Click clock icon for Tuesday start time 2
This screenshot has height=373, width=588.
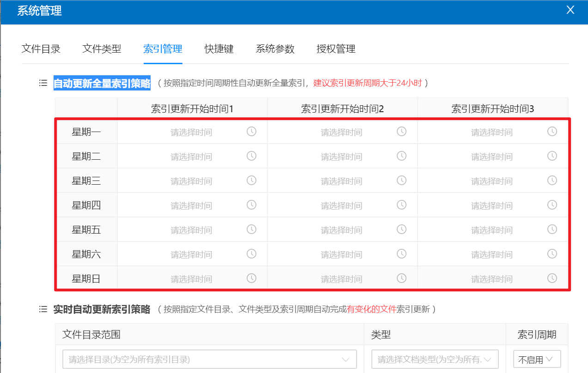pyautogui.click(x=402, y=156)
